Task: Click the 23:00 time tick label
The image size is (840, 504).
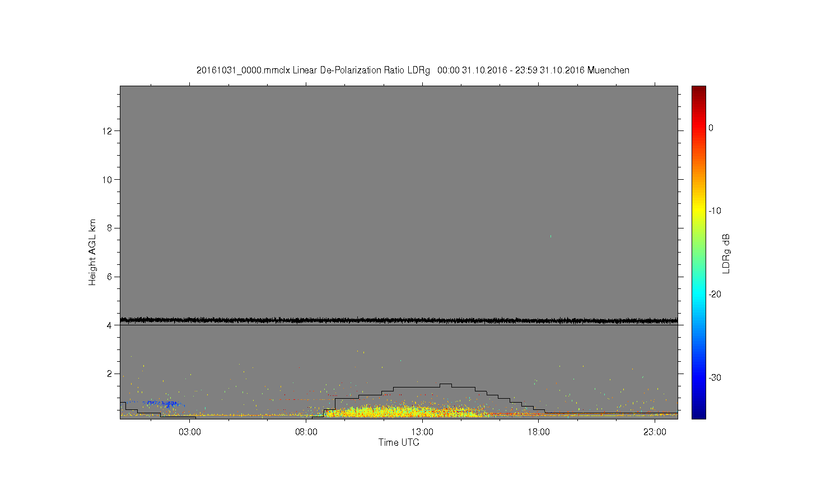Action: coord(655,432)
